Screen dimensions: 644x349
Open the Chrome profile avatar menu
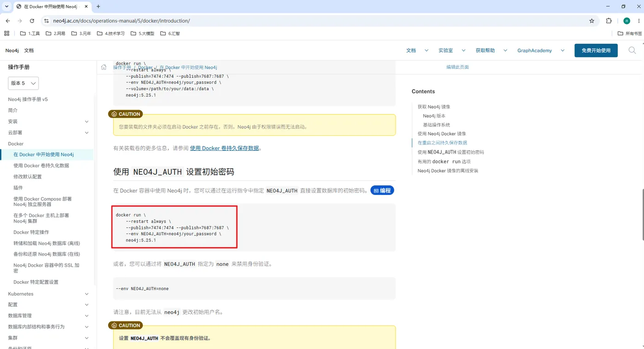pos(627,21)
